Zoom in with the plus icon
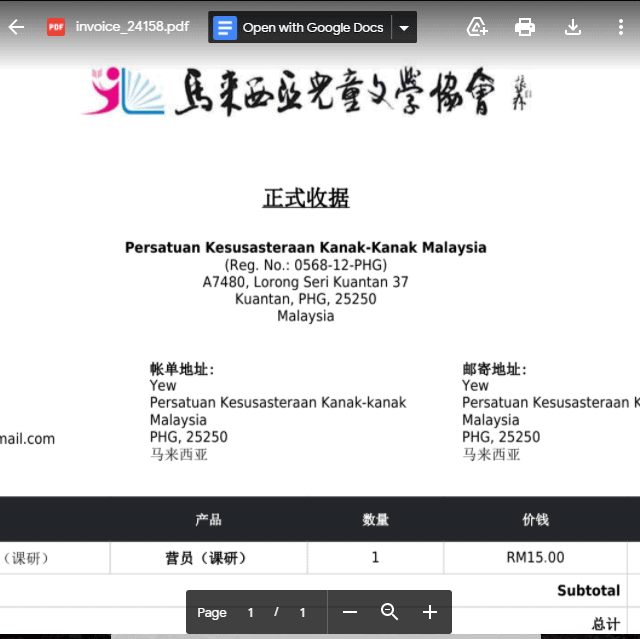The height and width of the screenshot is (639, 640). [430, 612]
